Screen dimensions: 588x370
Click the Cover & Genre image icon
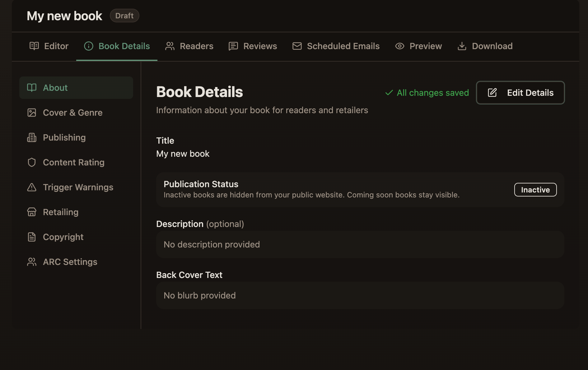click(x=32, y=113)
